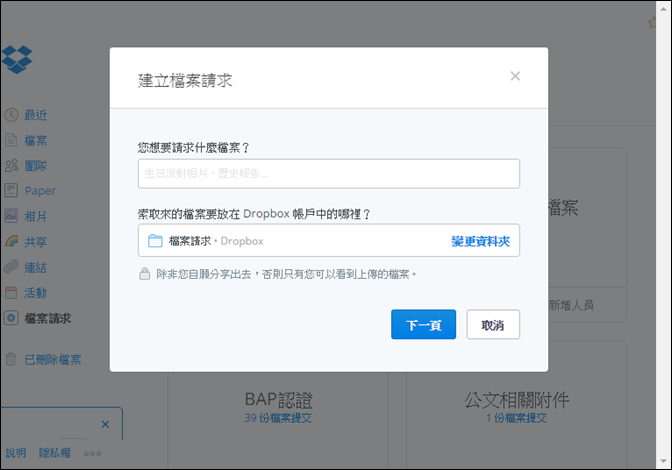The image size is (672, 470).
Task: Click the file request icon in sidebar
Action: click(11, 318)
